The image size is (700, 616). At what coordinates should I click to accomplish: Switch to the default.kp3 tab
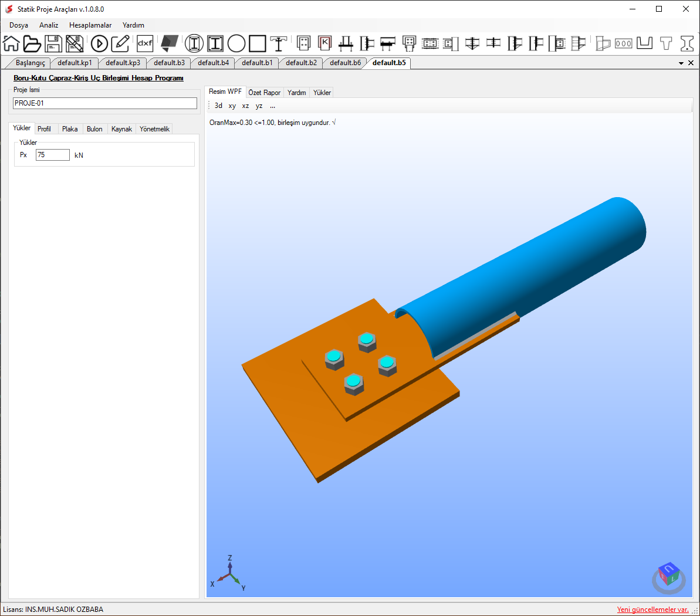pyautogui.click(x=123, y=63)
